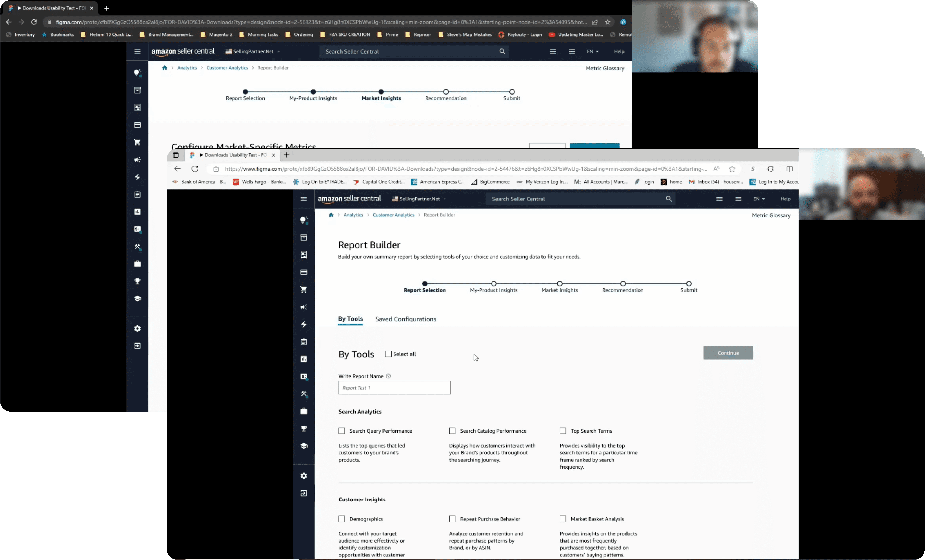This screenshot has height=560, width=925.
Task: Click the Write Report Name input field
Action: (394, 387)
